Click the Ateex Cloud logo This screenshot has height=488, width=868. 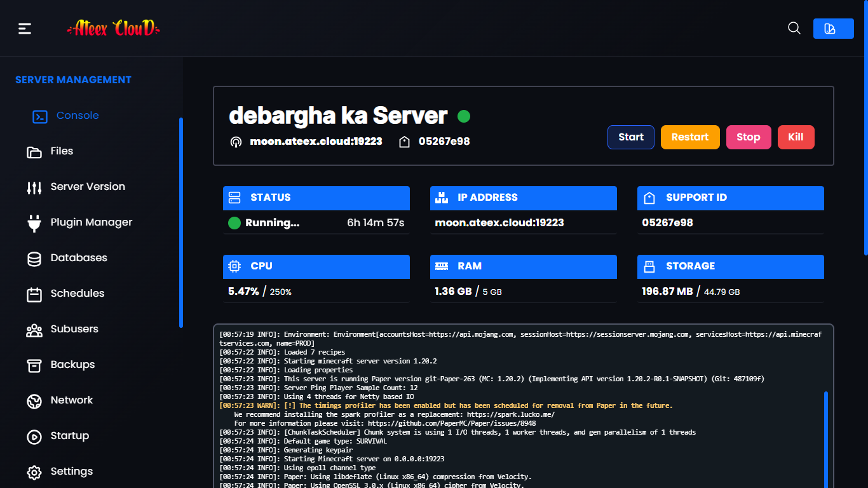114,29
